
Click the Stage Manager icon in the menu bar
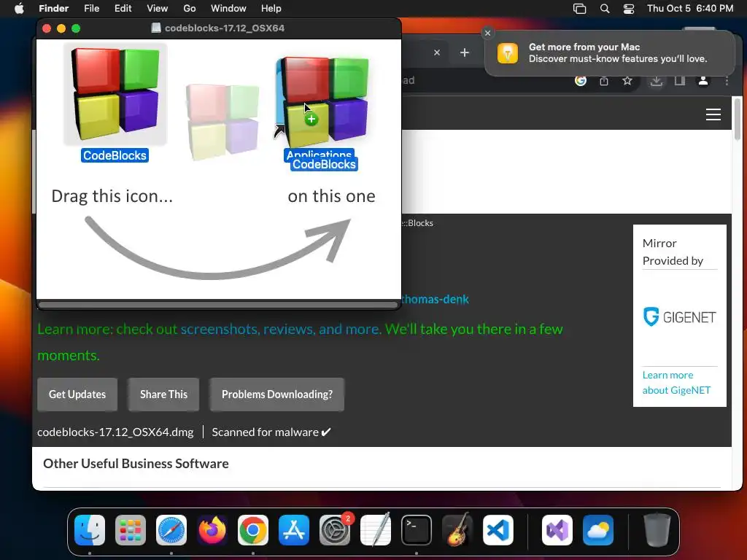pyautogui.click(x=579, y=9)
